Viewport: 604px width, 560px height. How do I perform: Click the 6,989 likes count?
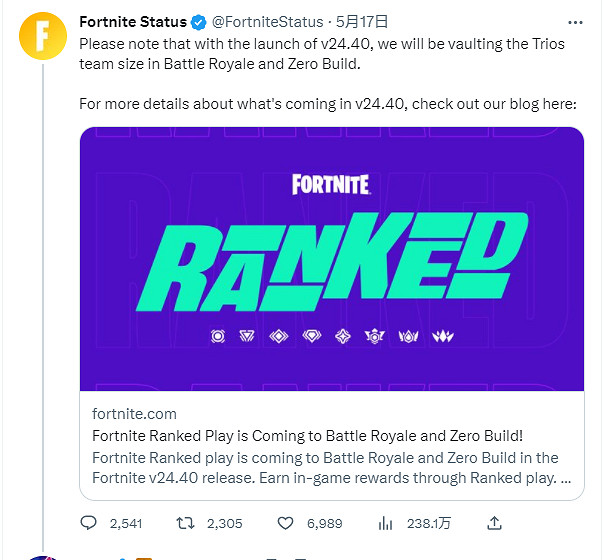pos(324,522)
